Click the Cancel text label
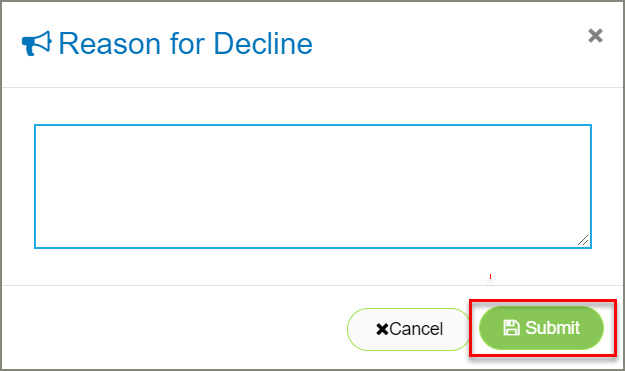The height and width of the screenshot is (371, 625). (416, 329)
